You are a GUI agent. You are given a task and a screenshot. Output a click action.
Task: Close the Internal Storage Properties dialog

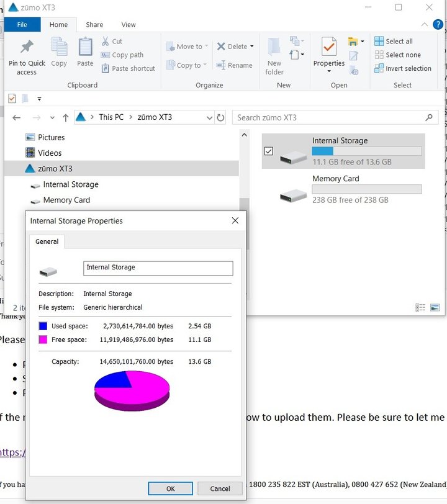pos(235,220)
